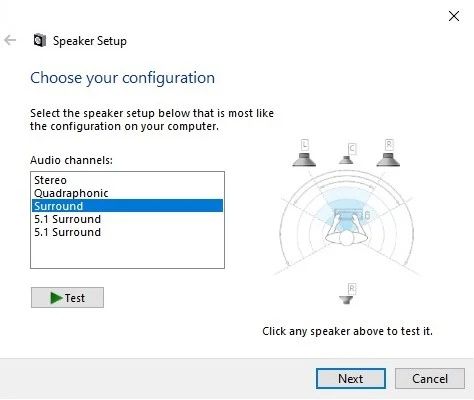This screenshot has width=474, height=400.
Task: Click the Speaker Setup title icon
Action: (39, 41)
